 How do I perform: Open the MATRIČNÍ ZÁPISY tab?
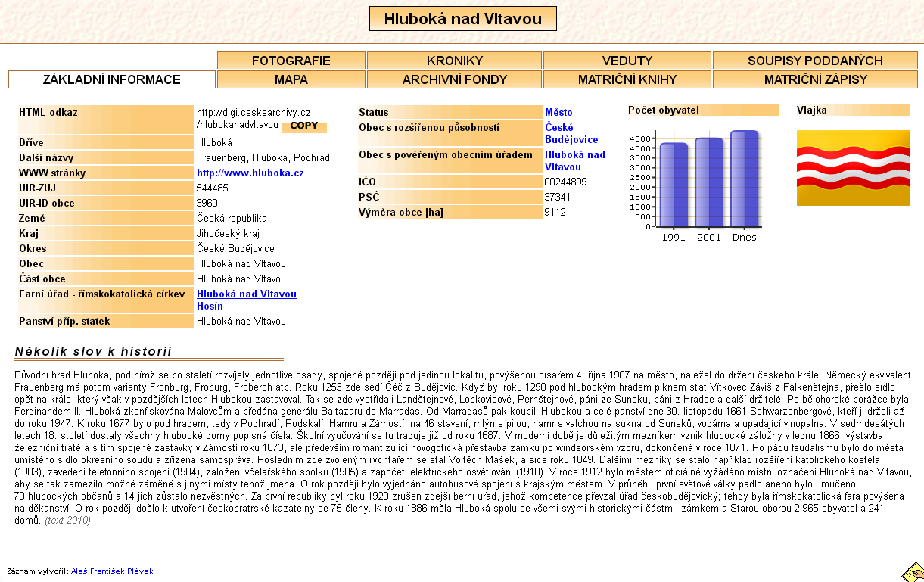(x=815, y=79)
